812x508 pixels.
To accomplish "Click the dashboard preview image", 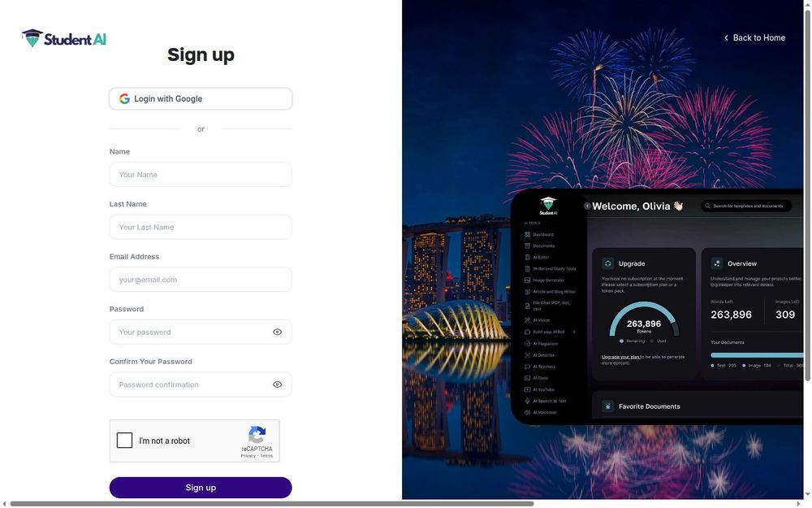I will pos(657,306).
